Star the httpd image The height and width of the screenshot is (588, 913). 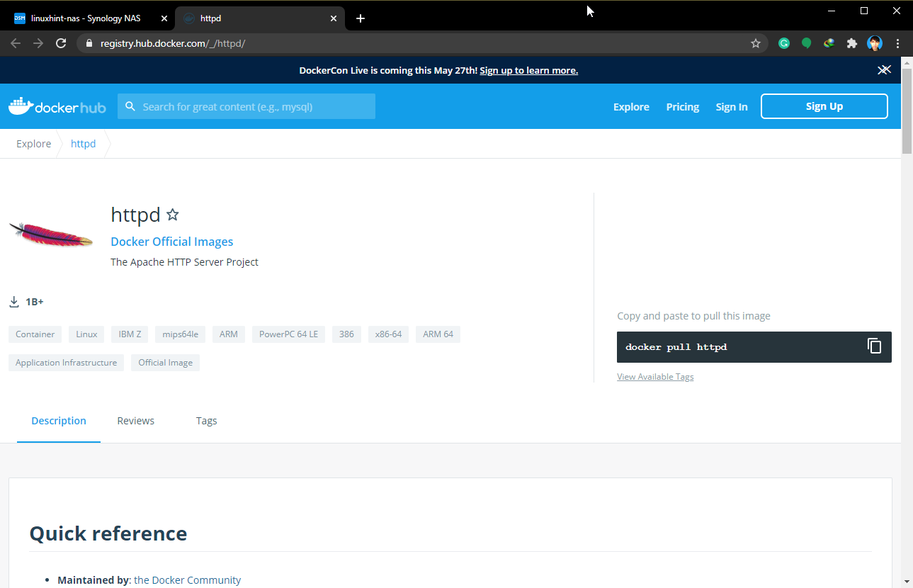point(172,214)
